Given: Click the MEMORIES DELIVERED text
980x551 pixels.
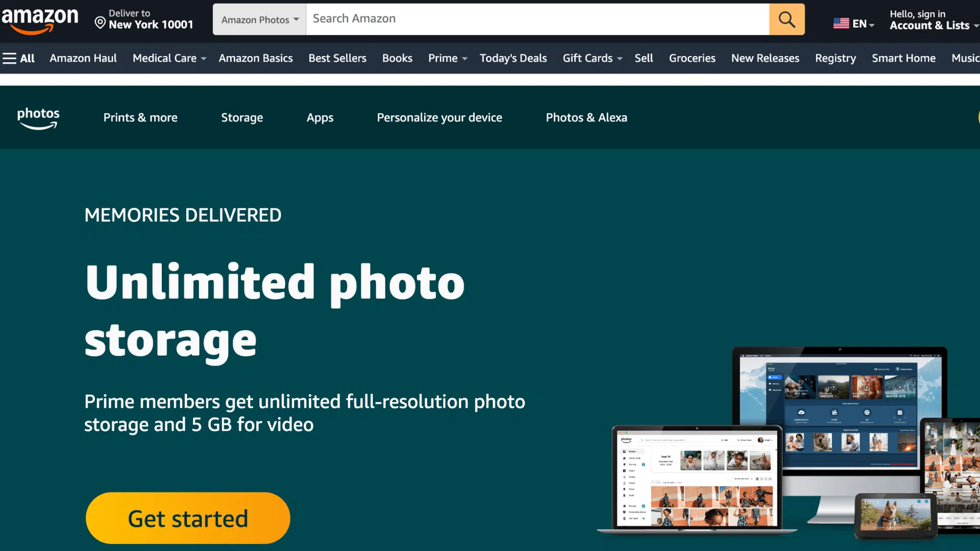Looking at the screenshot, I should (x=183, y=215).
